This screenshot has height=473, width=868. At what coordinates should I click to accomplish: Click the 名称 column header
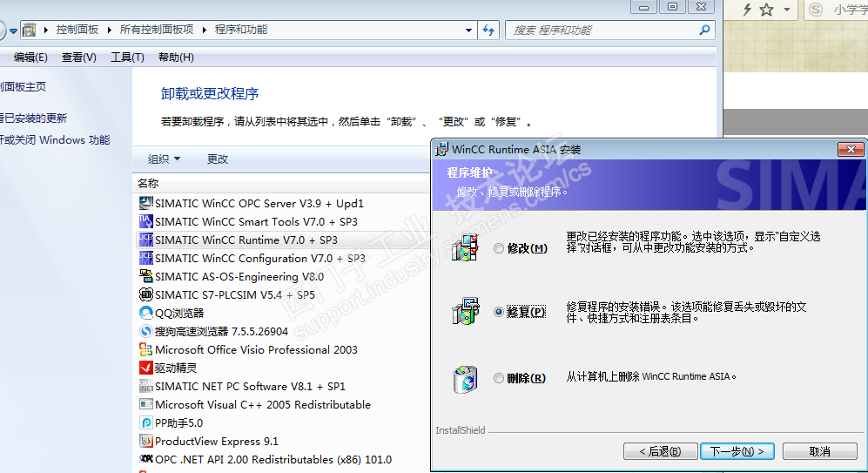pos(148,183)
